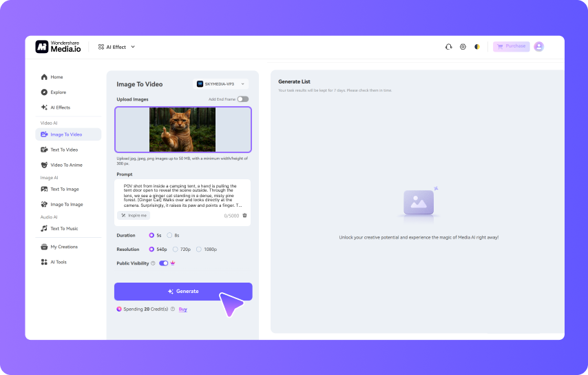Open the SKYMEDIA-VP3 model dropdown

(220, 84)
